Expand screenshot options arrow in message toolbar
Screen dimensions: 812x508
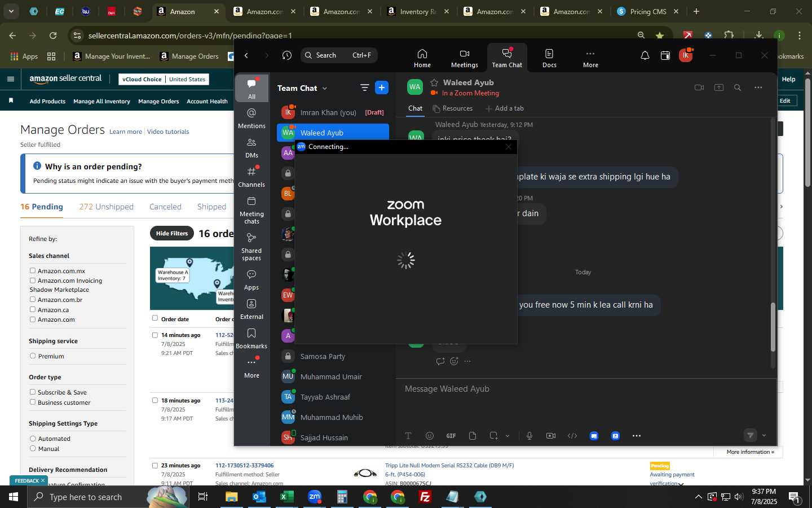click(507, 436)
